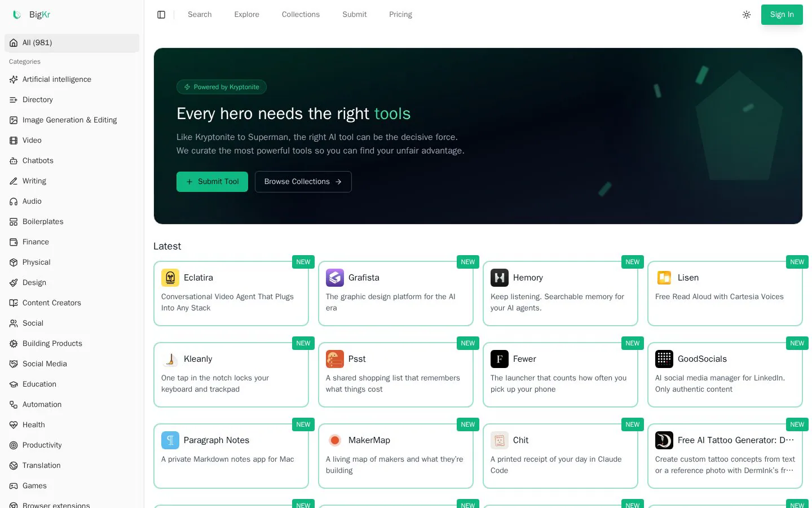Open the Paragraph Notes app icon
The image size is (812, 508).
170,440
